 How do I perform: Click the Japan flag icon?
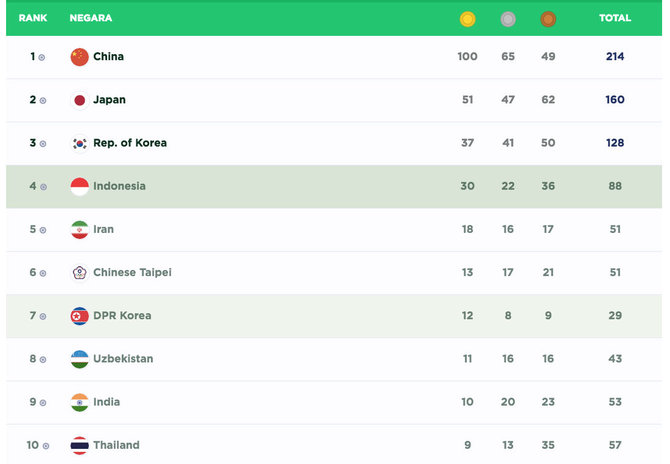pos(80,100)
